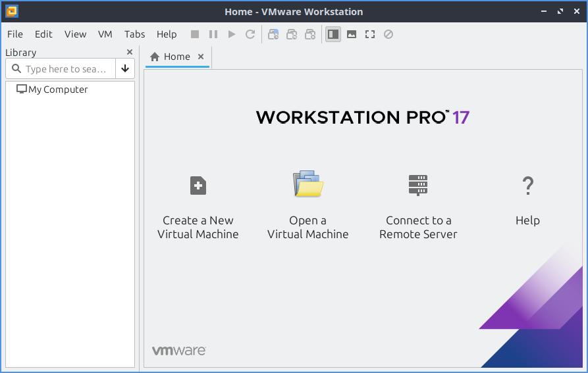
Task: Minimize the VMware Workstation window
Action: coord(544,12)
